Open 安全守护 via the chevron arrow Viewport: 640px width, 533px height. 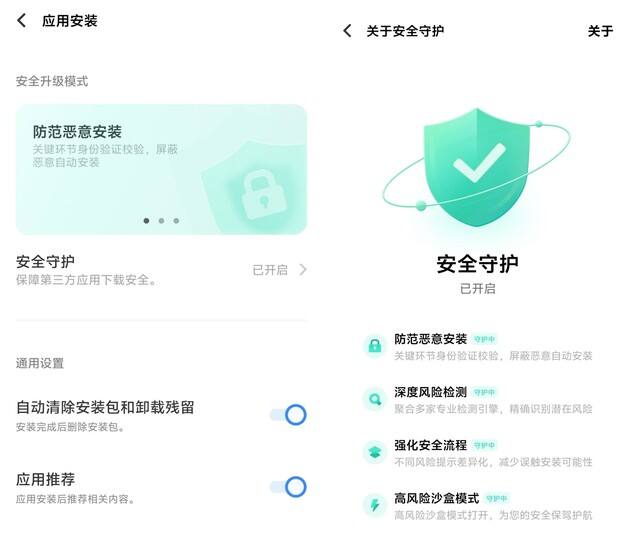coord(302,270)
